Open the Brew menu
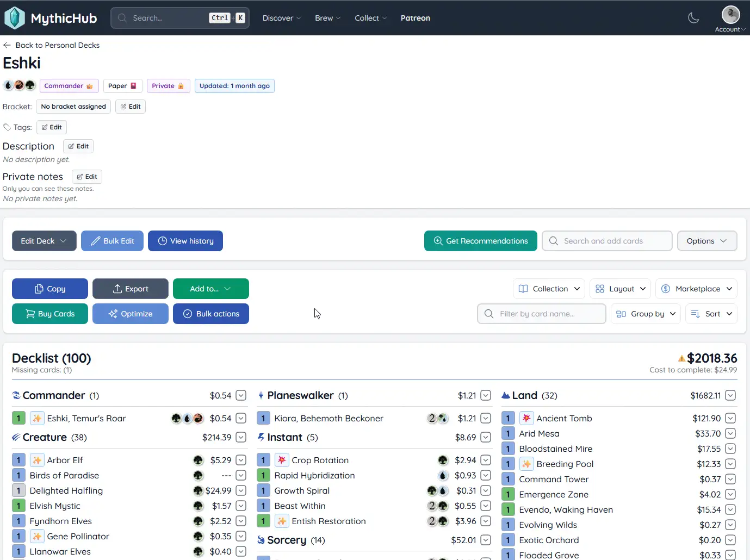 tap(328, 18)
